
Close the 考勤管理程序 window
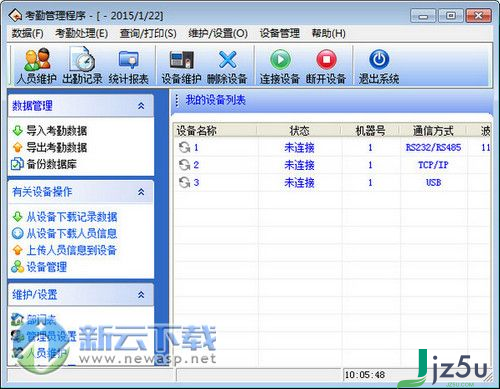pos(479,16)
